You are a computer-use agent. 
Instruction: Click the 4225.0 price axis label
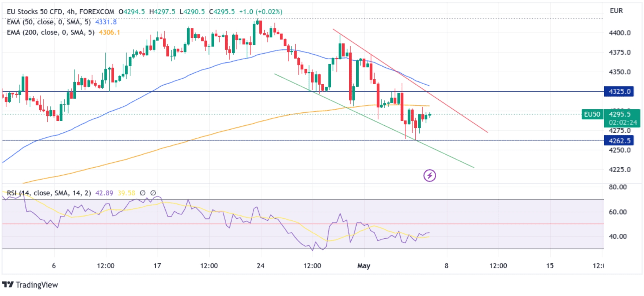pos(620,170)
